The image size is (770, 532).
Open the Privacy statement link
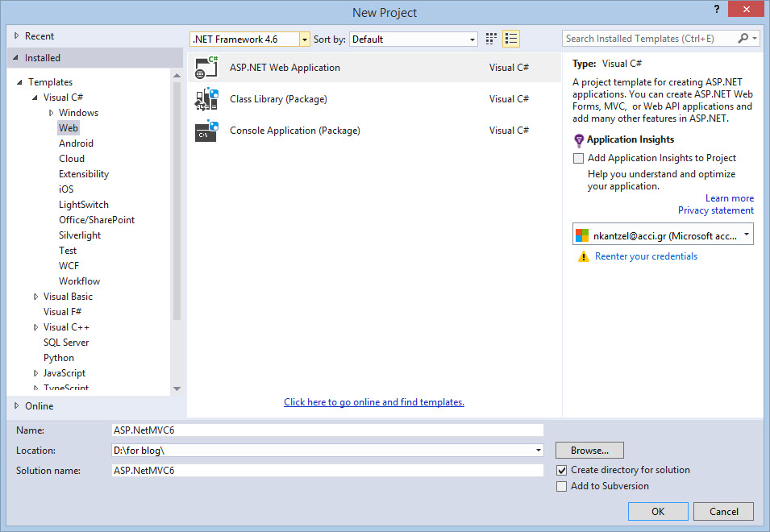coord(716,210)
